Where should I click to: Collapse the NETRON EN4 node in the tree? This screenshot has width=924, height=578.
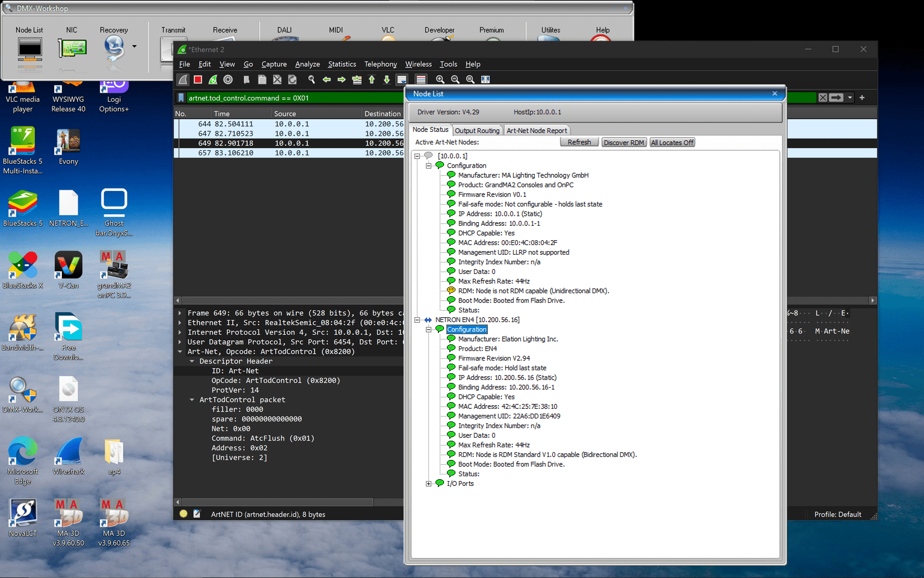(x=417, y=320)
